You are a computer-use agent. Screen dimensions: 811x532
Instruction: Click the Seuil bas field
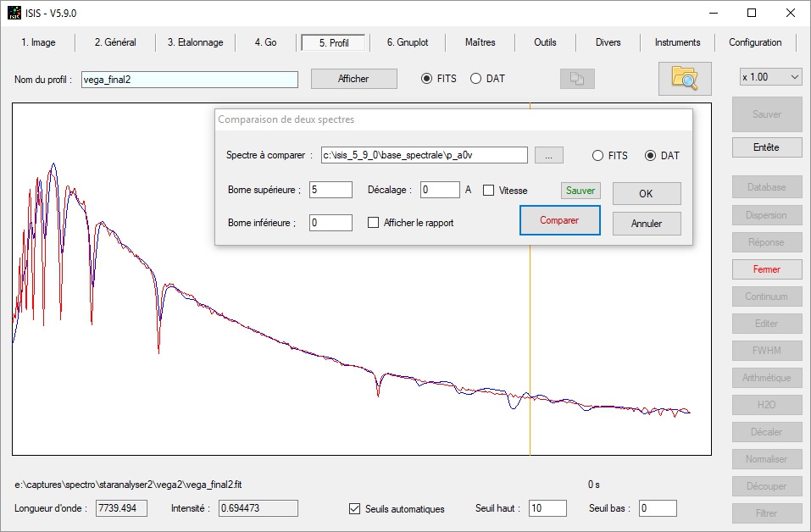click(x=658, y=508)
